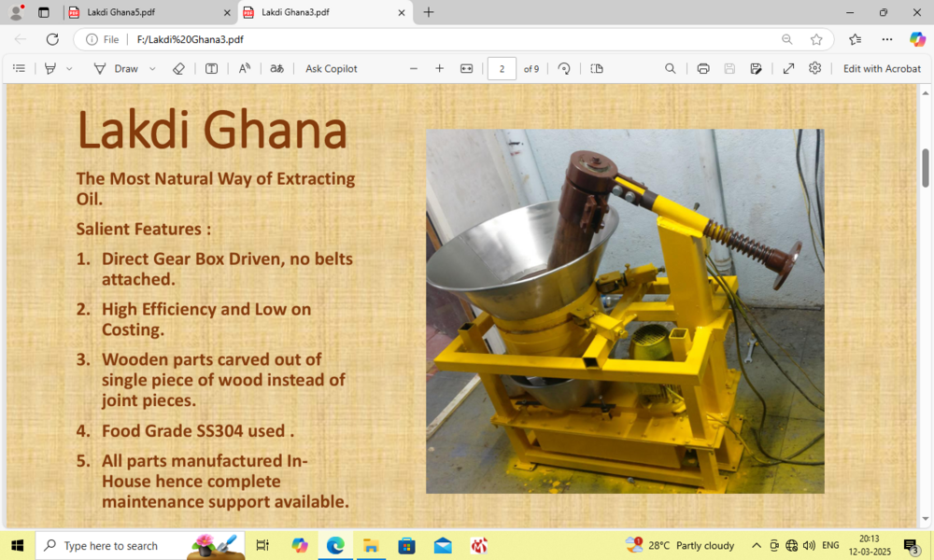Viewport: 934px width, 560px height.
Task: Select the highlight tool
Action: [50, 68]
